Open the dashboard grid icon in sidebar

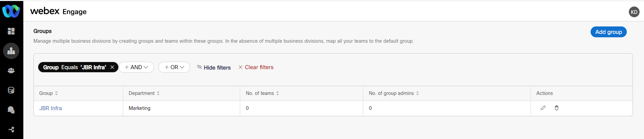pyautogui.click(x=11, y=31)
